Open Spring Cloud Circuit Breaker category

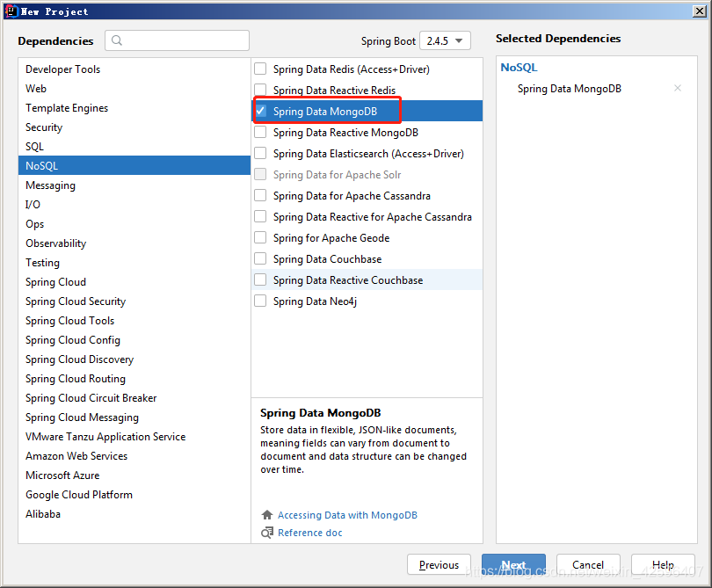pyautogui.click(x=134, y=398)
